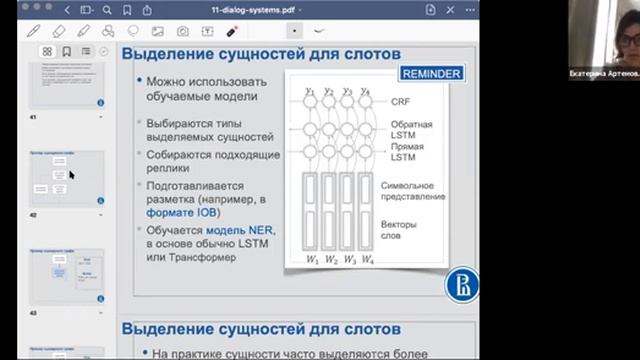
Task: Go back with the left chevron
Action: (67, 10)
